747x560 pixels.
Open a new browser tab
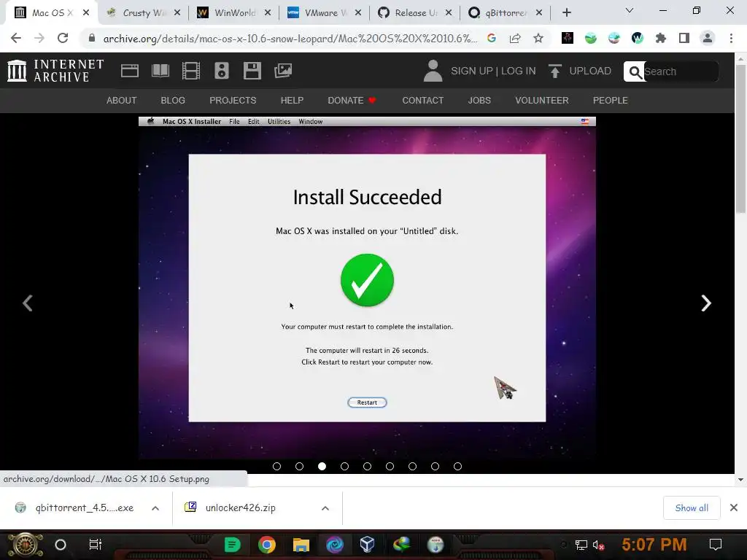[566, 12]
